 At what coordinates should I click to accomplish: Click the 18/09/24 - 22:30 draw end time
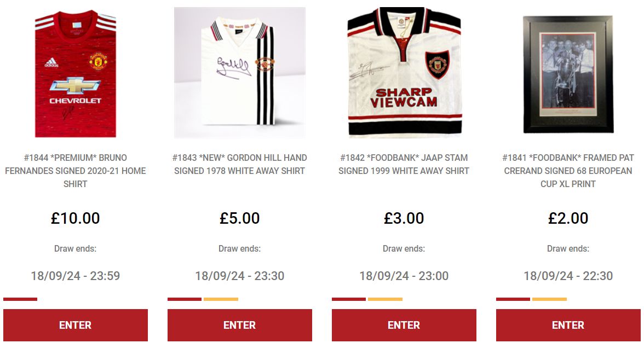point(568,276)
